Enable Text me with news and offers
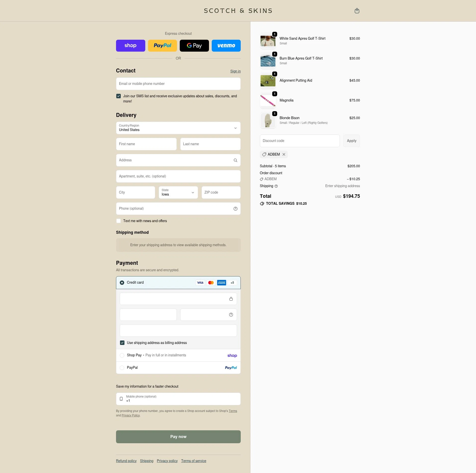This screenshot has height=473, width=476. pyautogui.click(x=119, y=221)
